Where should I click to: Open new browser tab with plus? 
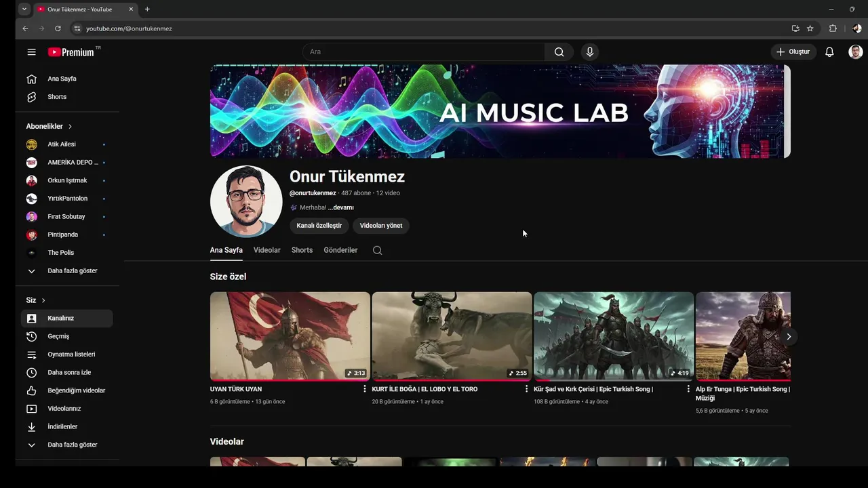(147, 9)
